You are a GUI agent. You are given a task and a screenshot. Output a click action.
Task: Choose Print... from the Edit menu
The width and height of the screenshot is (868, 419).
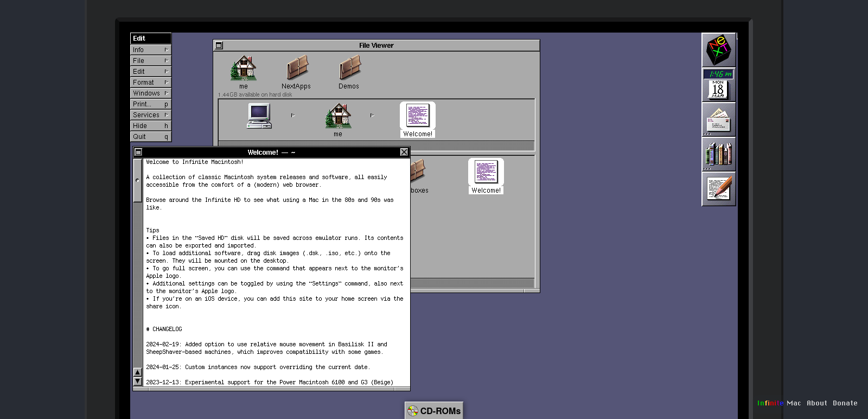tap(151, 104)
